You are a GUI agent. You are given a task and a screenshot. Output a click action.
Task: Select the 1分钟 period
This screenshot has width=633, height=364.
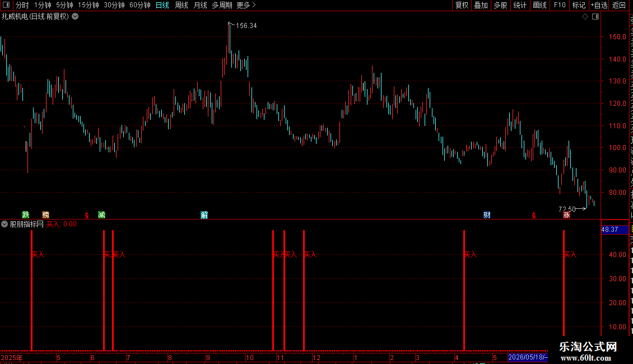coord(43,5)
